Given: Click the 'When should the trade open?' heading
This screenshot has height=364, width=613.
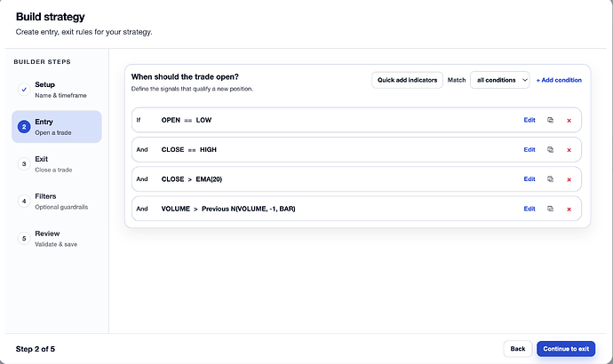Looking at the screenshot, I should [185, 77].
